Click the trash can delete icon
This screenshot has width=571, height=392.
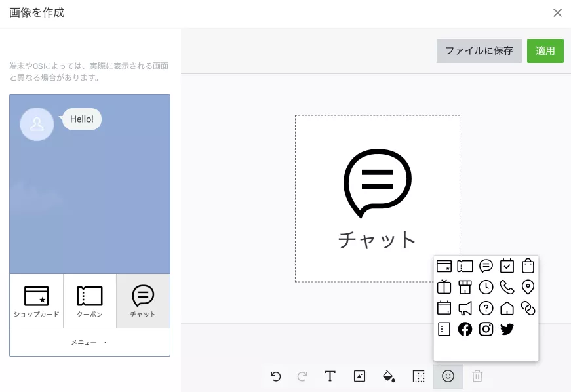pyautogui.click(x=477, y=376)
